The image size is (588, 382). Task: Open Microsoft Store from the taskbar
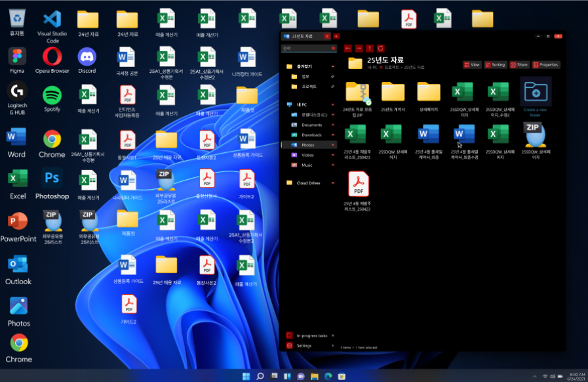[x=342, y=376]
